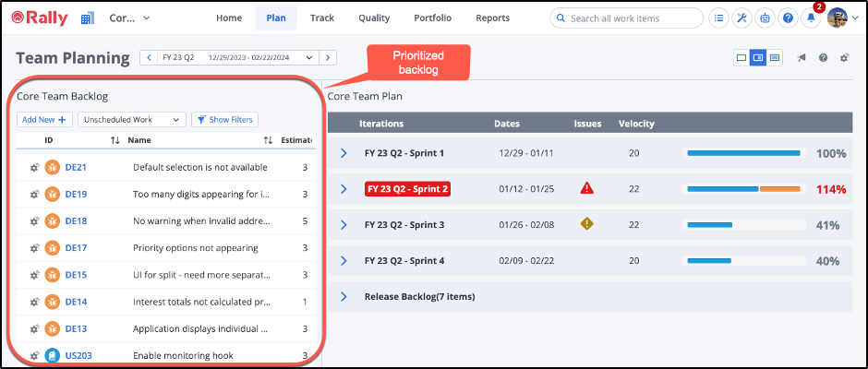Select the split-panel layout view
Image resolution: width=868 pixels, height=369 pixels.
point(757,58)
